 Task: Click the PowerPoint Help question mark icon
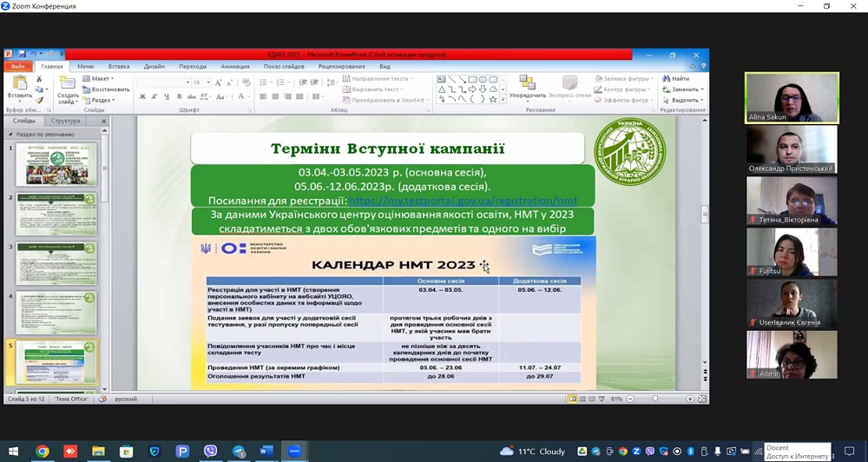(x=703, y=67)
